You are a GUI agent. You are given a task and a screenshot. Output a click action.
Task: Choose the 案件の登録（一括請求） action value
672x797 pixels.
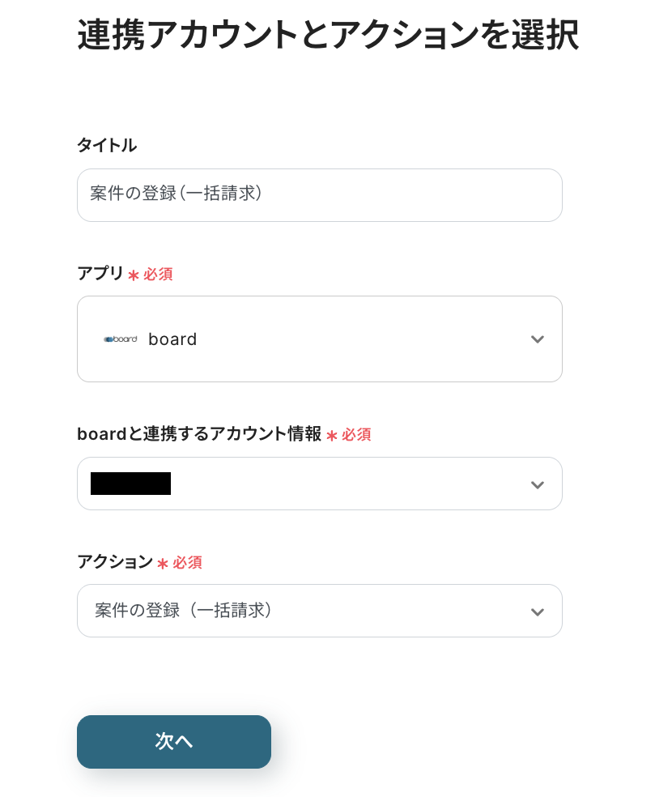pyautogui.click(x=184, y=611)
